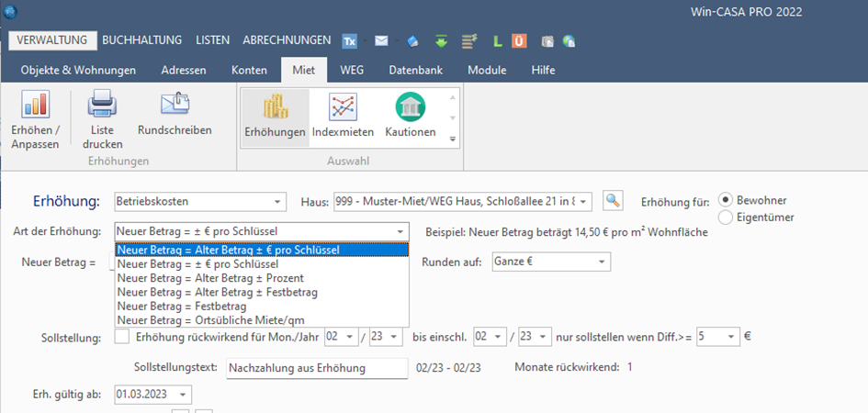
Task: Click the green L icon
Action: (498, 41)
